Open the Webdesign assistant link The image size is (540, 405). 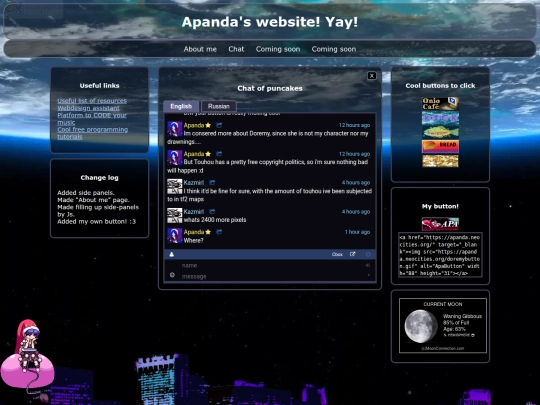tap(88, 108)
